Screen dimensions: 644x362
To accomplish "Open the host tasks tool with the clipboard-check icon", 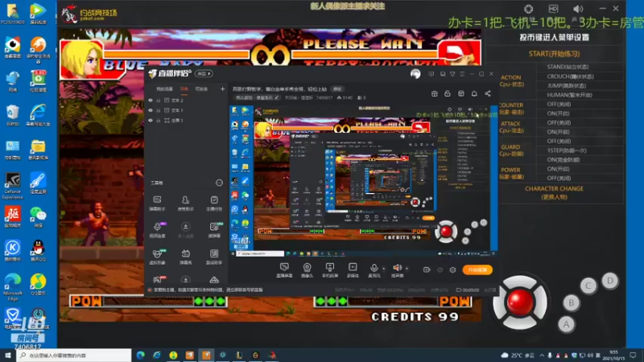I will (214, 203).
